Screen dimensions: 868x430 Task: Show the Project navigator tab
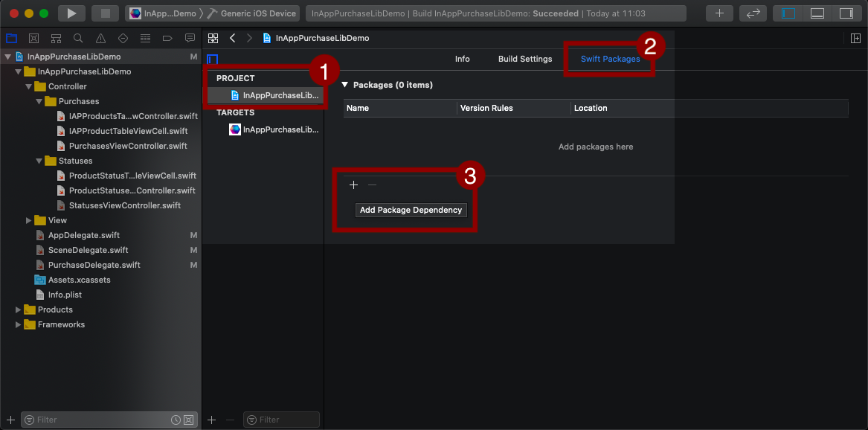tap(11, 38)
